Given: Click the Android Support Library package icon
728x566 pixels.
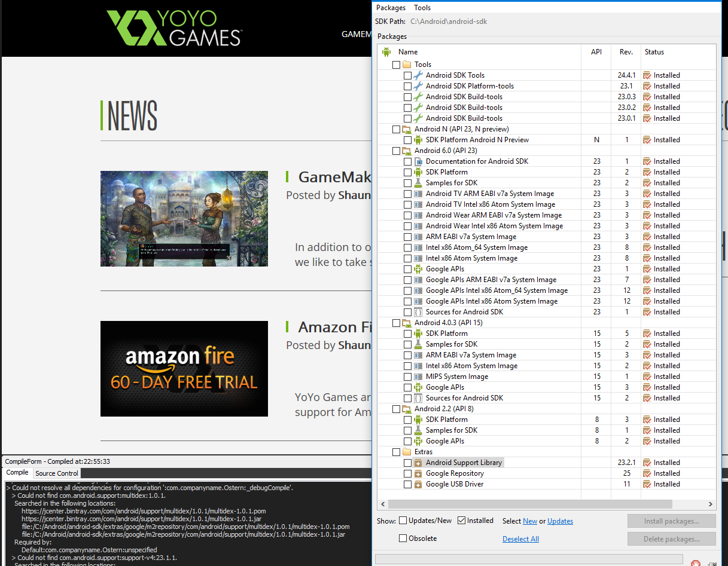Looking at the screenshot, I should point(418,463).
